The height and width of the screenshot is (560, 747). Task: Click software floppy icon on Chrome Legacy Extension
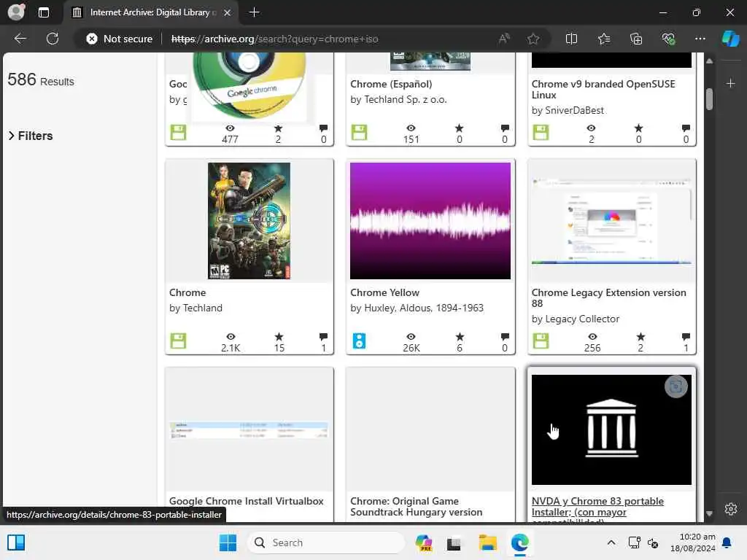(541, 341)
